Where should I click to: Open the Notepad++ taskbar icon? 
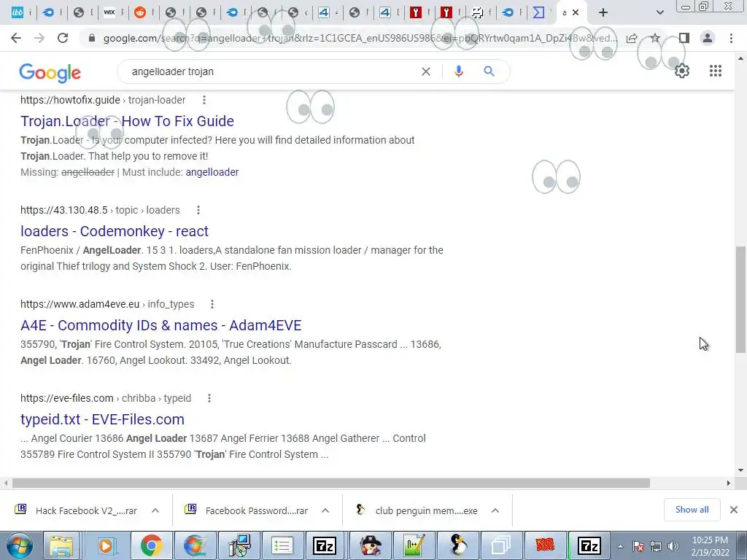point(414,545)
